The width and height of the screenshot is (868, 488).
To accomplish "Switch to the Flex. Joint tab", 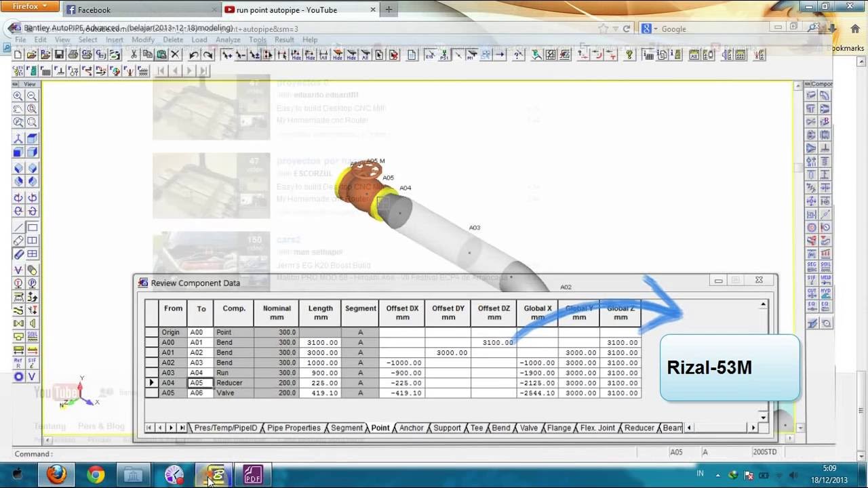I will pos(598,428).
